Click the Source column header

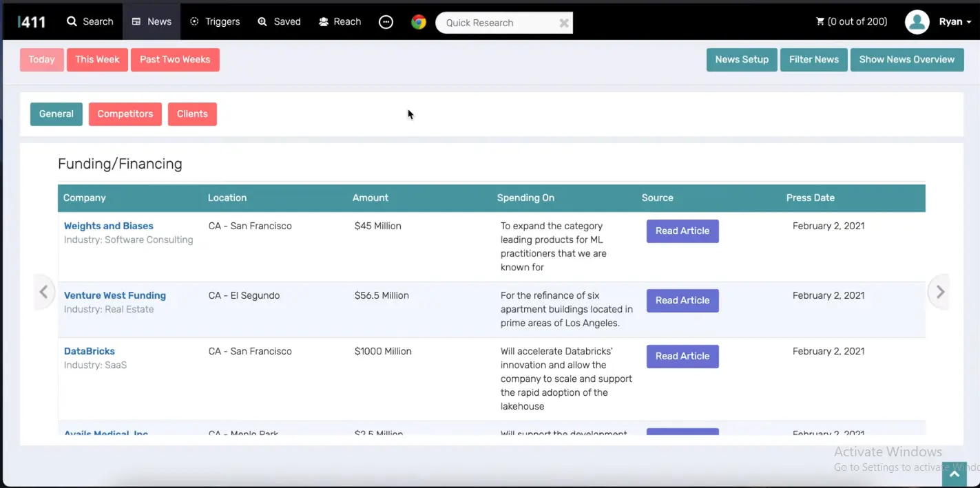(658, 198)
